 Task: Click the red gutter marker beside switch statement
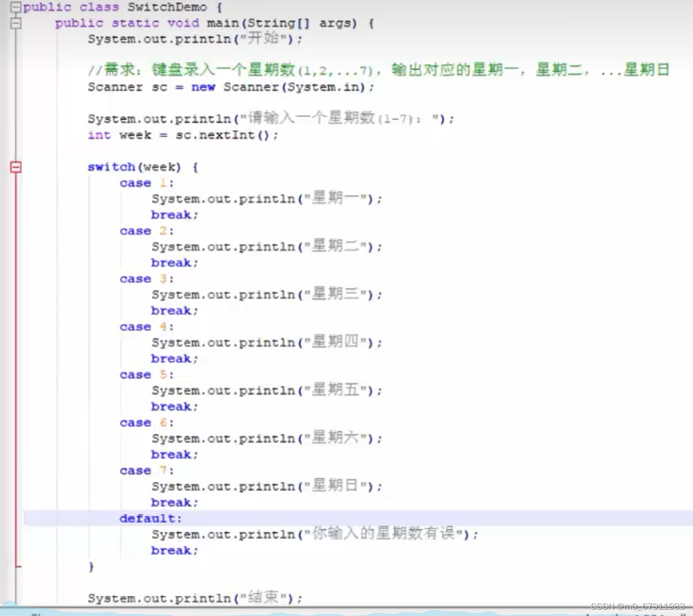[x=15, y=166]
